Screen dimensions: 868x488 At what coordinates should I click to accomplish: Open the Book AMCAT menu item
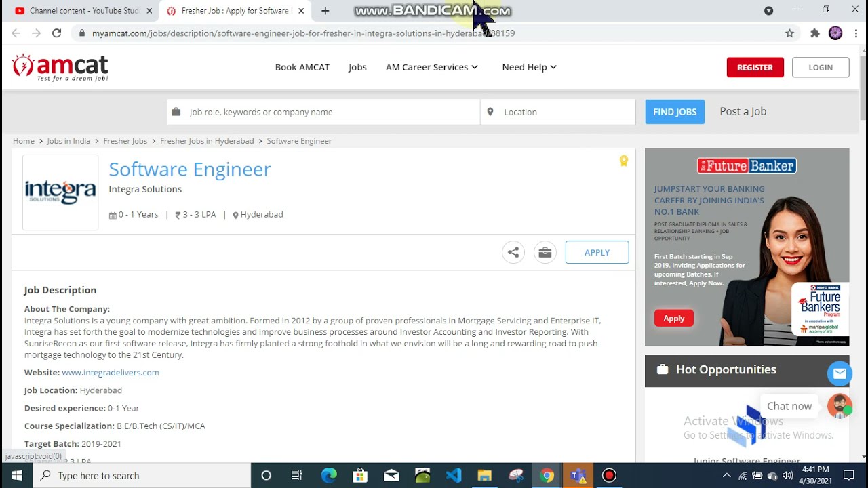pos(302,67)
